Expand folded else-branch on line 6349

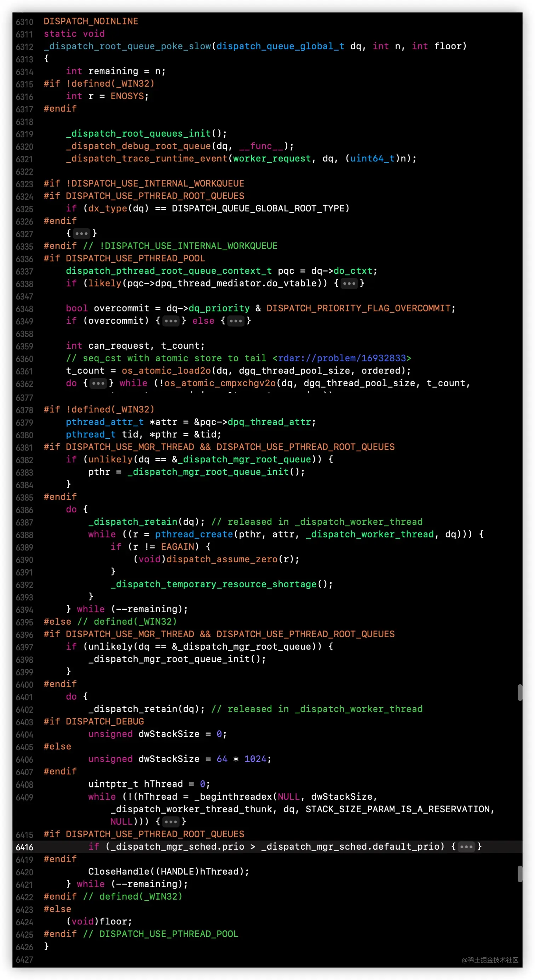coord(236,321)
